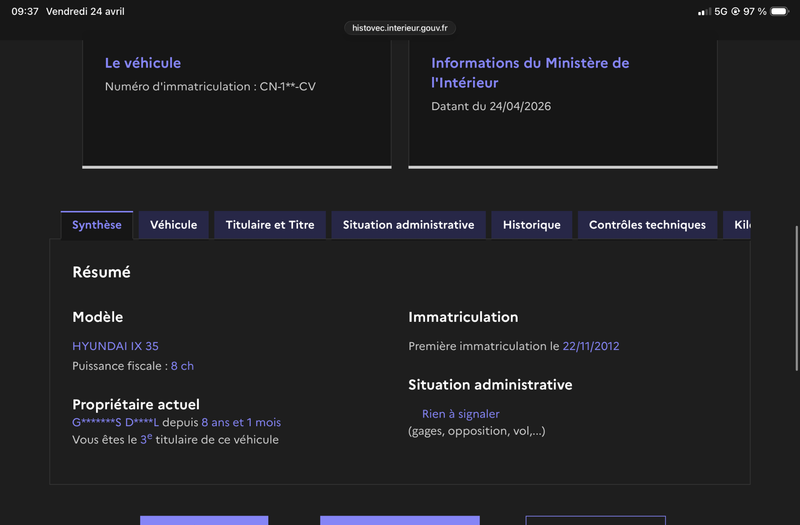
Task: Open the Synthèse tab
Action: [x=97, y=225]
